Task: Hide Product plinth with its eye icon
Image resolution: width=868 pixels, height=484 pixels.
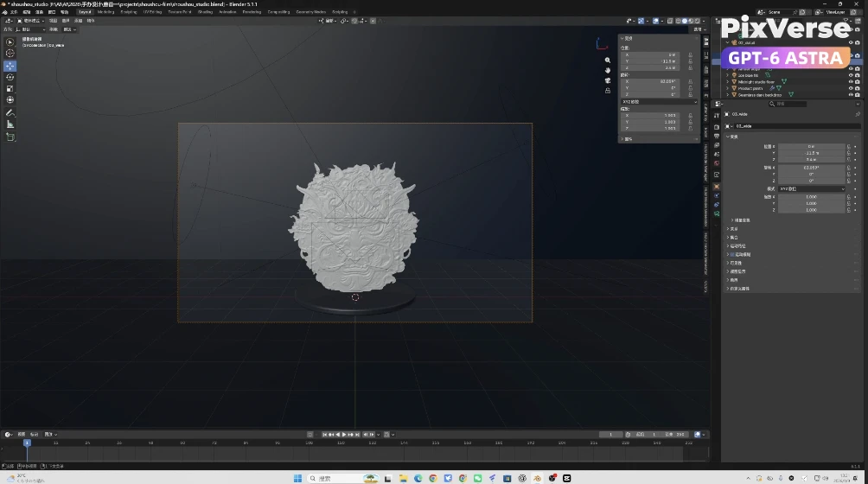Action: 851,88
